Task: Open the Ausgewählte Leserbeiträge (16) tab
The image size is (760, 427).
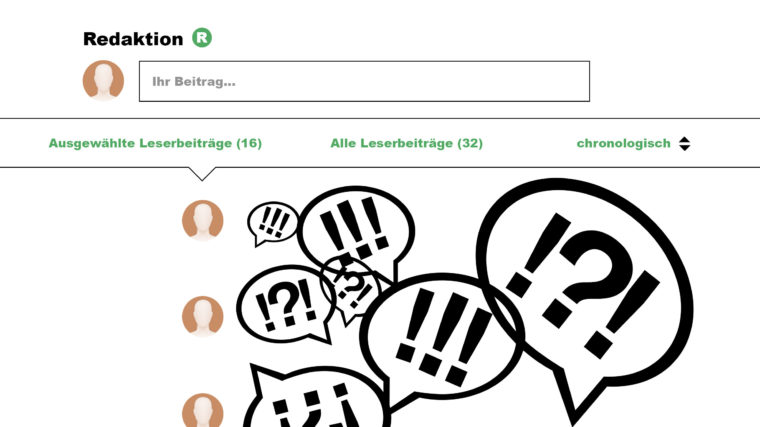Action: pos(155,143)
